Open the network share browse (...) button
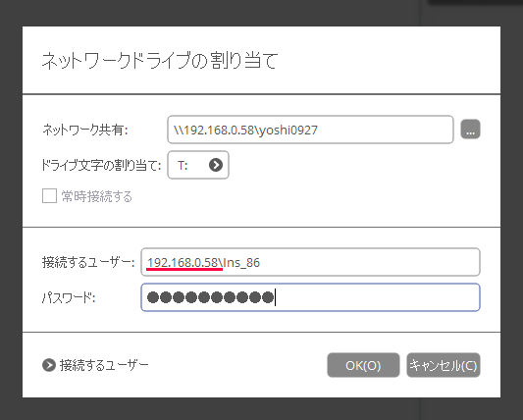 470,130
